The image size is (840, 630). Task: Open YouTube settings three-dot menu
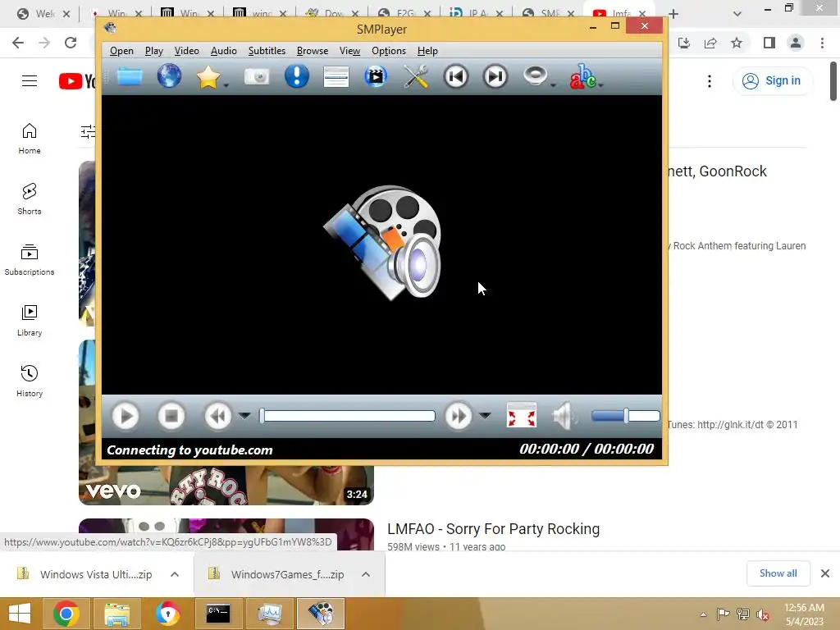pos(710,81)
